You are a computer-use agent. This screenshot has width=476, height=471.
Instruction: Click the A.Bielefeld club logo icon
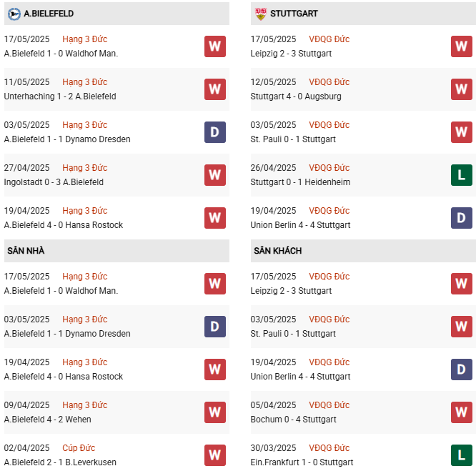(14, 14)
